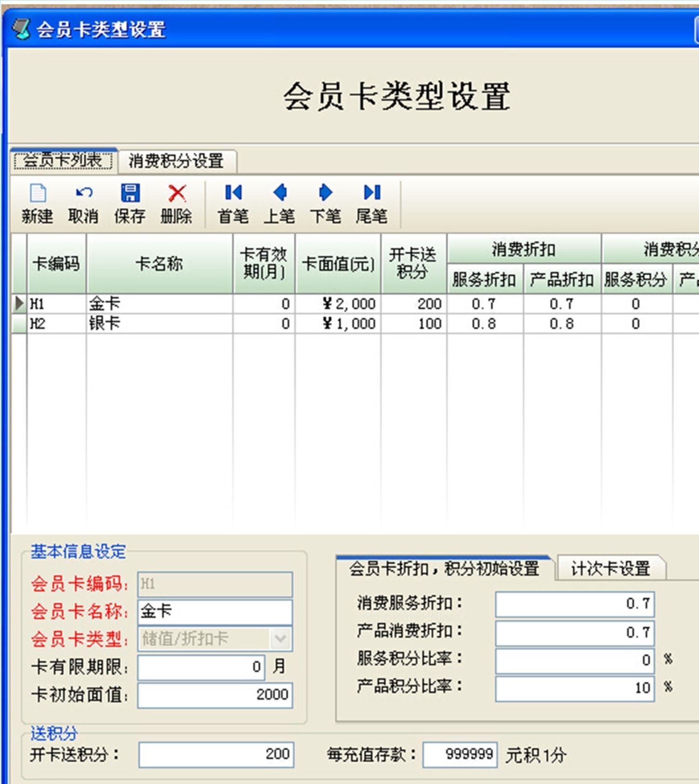This screenshot has height=784, width=699.
Task: Click the 200 opening points cell
Action: [x=414, y=304]
